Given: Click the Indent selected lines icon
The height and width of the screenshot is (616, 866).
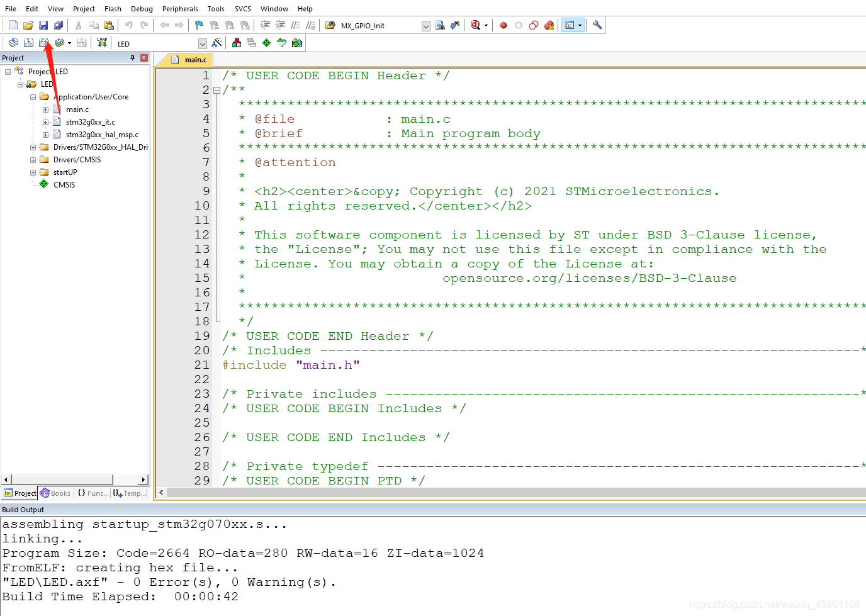Looking at the screenshot, I should coord(265,25).
